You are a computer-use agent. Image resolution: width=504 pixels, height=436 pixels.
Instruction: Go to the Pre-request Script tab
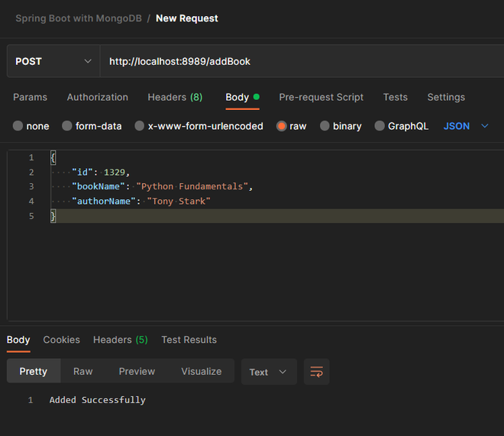point(321,97)
